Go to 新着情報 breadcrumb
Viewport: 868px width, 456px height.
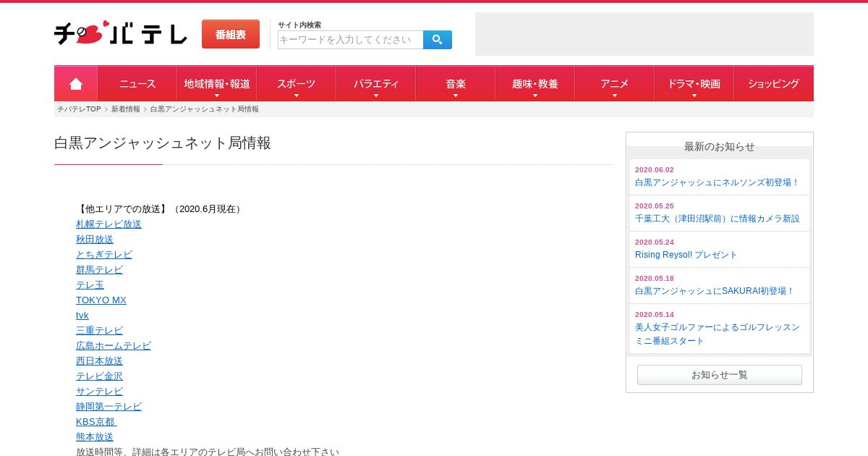126,109
